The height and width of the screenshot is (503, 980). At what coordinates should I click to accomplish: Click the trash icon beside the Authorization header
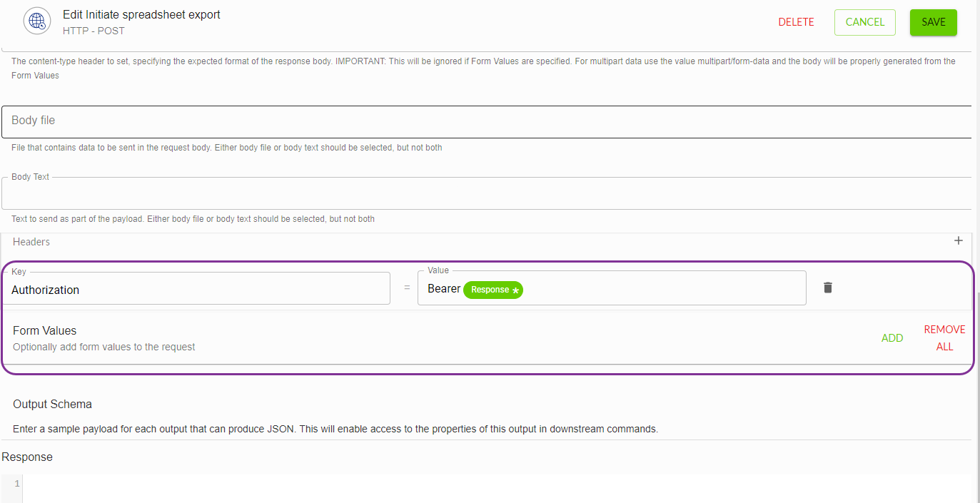click(x=827, y=288)
